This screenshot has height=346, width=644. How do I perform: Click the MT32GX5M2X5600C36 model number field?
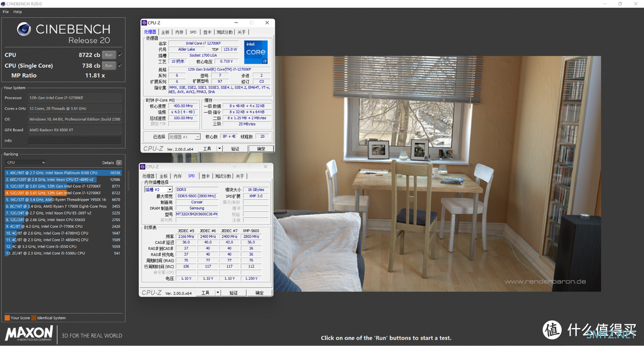[x=197, y=214]
